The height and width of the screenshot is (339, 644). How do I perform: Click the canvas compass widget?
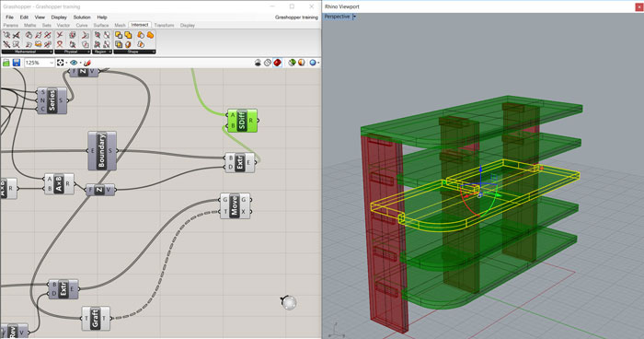[289, 303]
